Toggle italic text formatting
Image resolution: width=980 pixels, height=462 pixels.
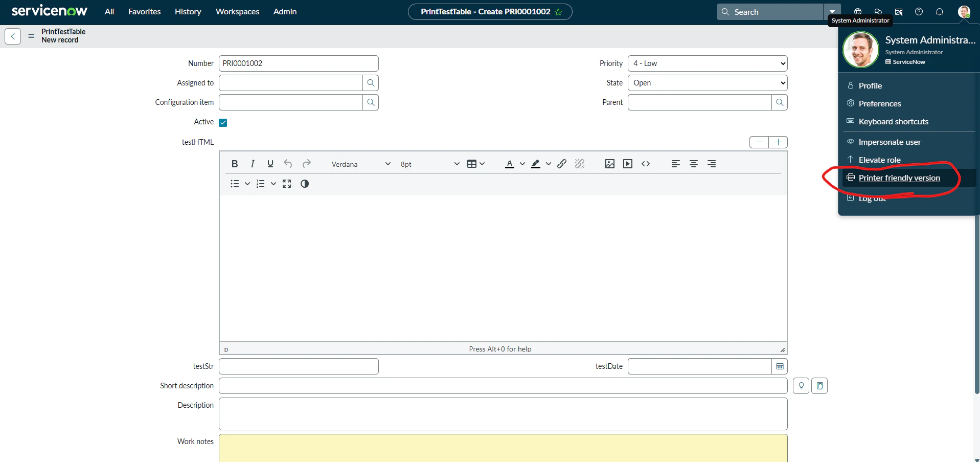click(x=253, y=164)
